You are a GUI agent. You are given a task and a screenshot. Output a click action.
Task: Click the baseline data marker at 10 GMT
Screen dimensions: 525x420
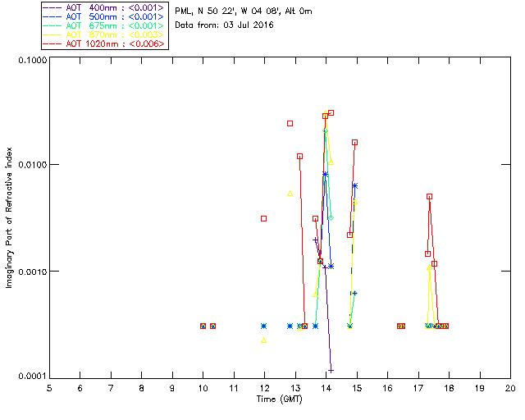[203, 326]
